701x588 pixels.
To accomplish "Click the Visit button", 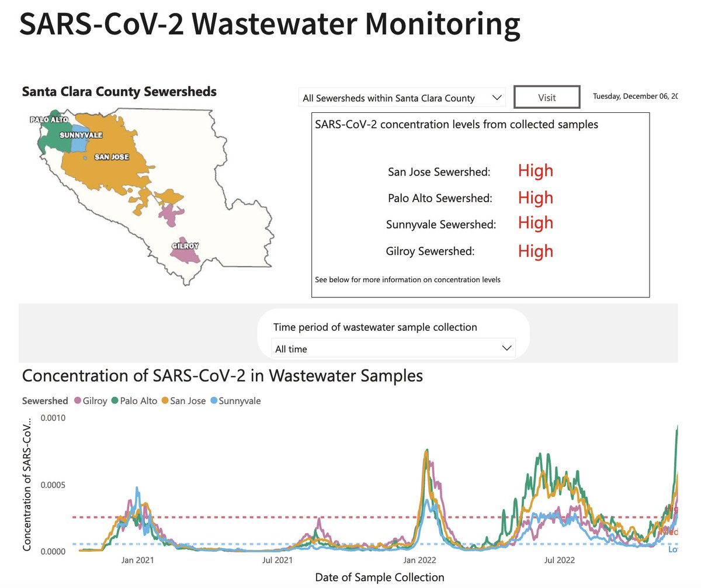I will (546, 97).
